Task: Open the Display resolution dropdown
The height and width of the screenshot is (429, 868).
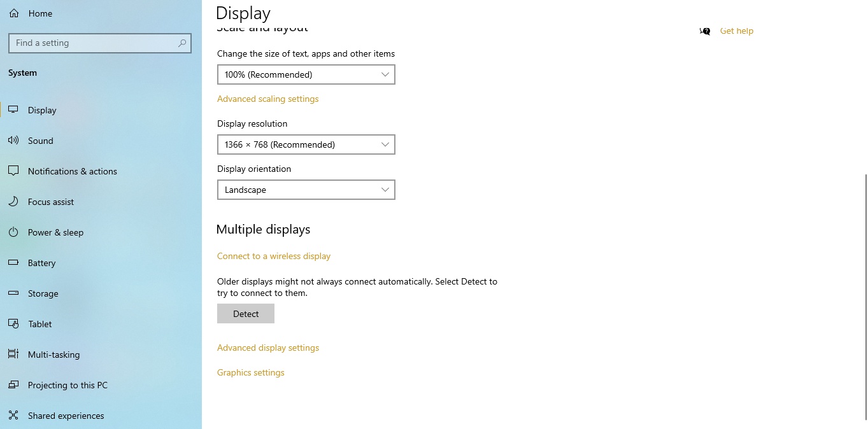Action: pyautogui.click(x=306, y=144)
